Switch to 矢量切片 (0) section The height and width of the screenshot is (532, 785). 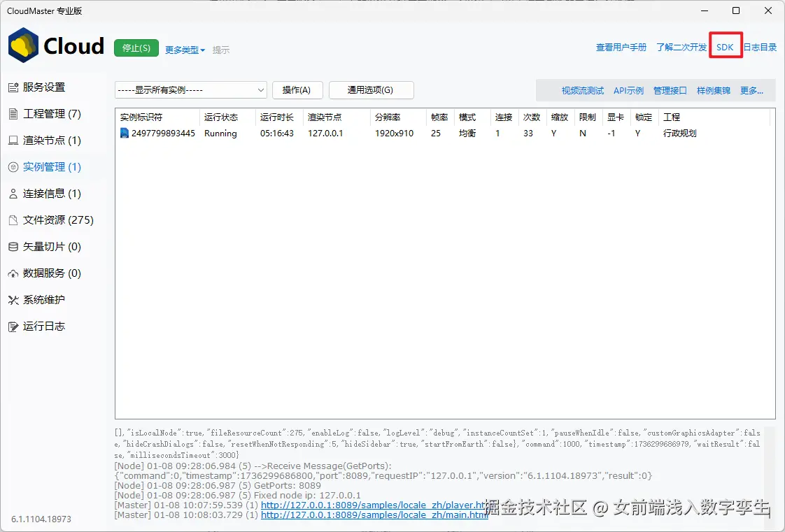coord(52,247)
